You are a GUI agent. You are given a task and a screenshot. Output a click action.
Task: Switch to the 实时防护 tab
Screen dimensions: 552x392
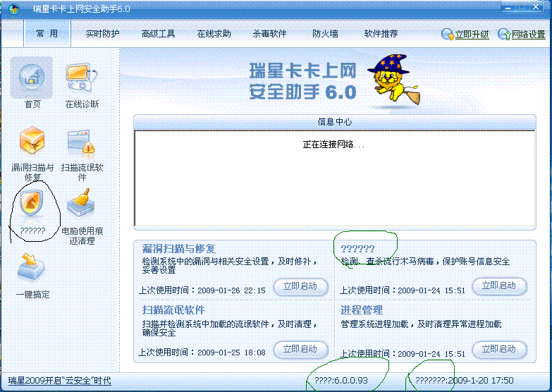click(x=102, y=34)
